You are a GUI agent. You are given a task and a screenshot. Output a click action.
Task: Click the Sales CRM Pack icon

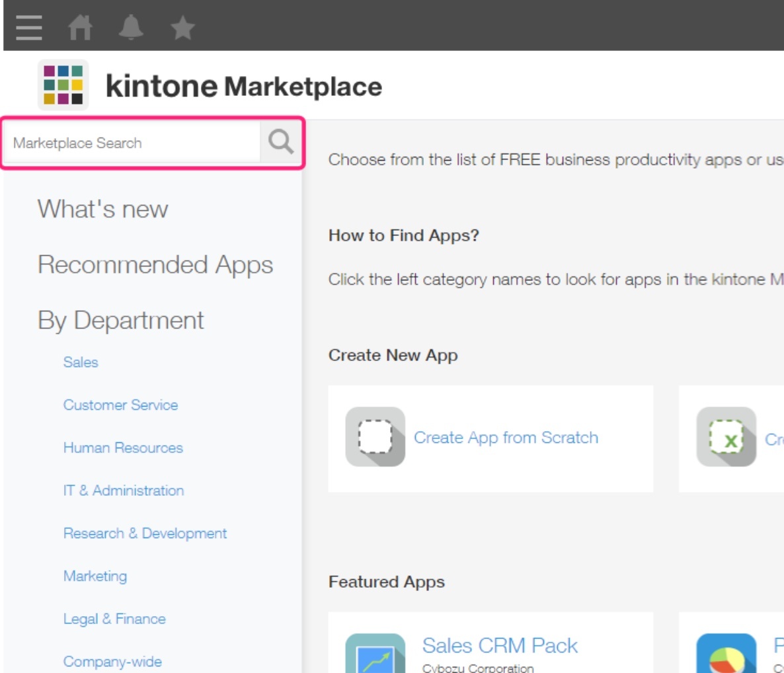coord(375,654)
